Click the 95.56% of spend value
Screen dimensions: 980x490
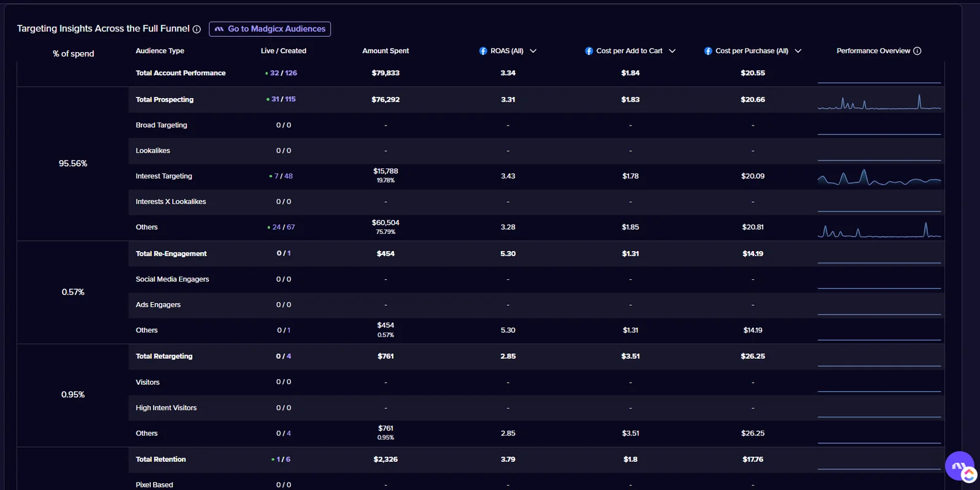(x=73, y=164)
